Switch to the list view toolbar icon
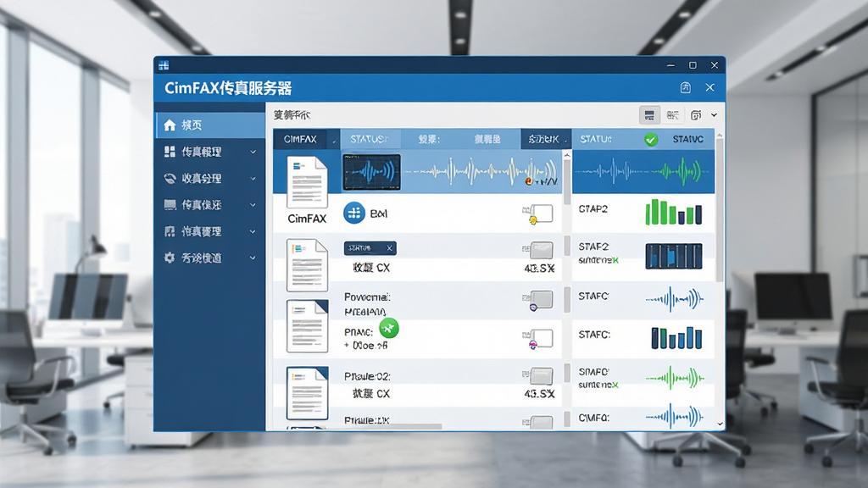The image size is (868, 488). 649,115
